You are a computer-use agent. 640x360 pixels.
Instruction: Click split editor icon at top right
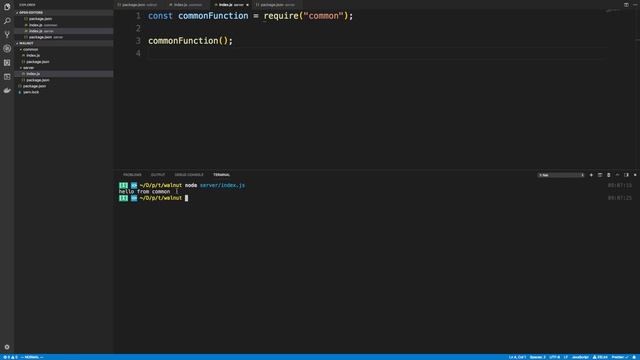click(626, 5)
